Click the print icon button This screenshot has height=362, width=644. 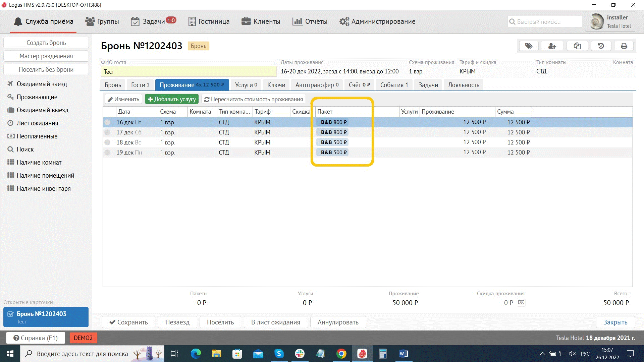point(624,46)
